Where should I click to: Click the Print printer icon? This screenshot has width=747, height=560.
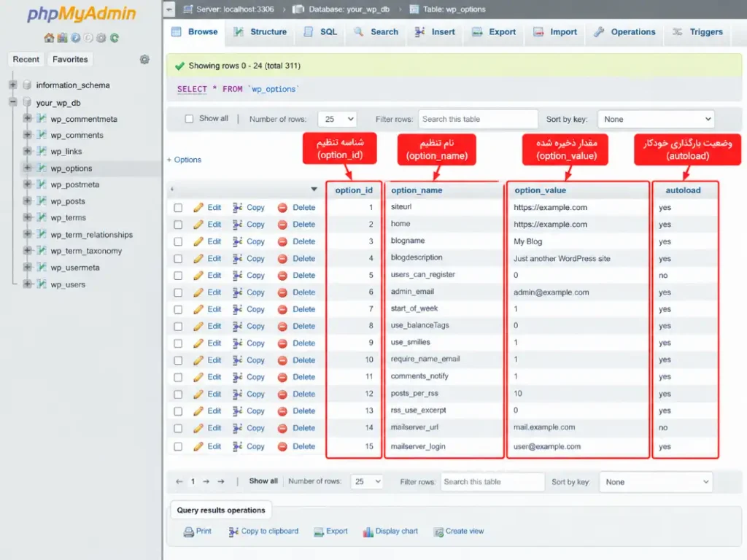[x=189, y=532]
